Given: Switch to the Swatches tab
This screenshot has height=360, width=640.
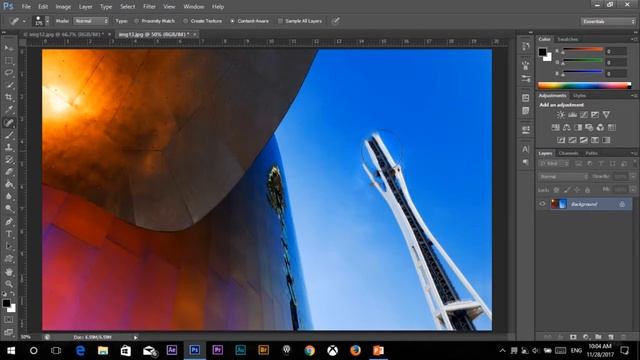Looking at the screenshot, I should click(x=568, y=39).
